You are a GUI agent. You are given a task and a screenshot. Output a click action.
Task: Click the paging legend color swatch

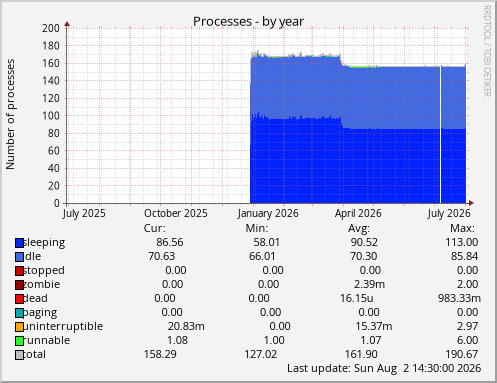(x=19, y=313)
